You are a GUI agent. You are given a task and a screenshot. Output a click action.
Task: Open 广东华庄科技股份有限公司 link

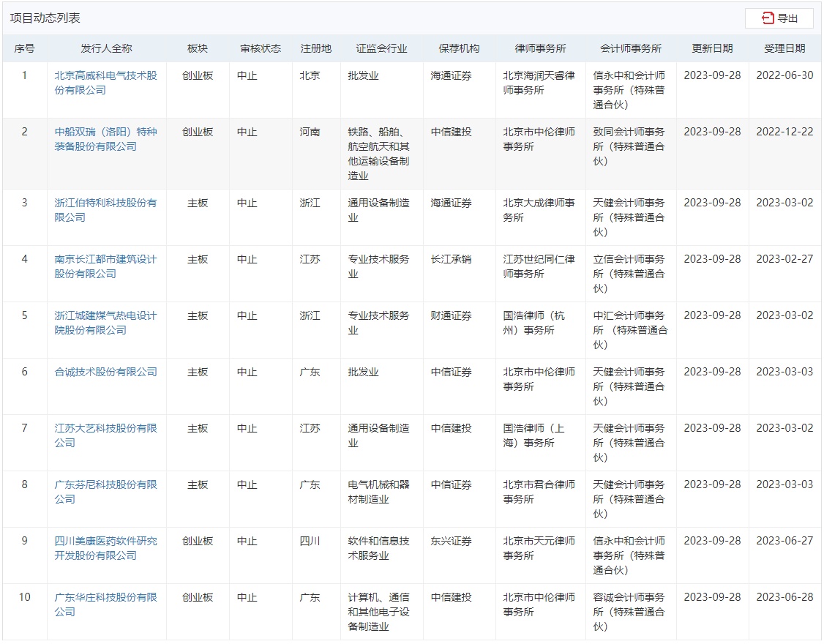(x=105, y=604)
